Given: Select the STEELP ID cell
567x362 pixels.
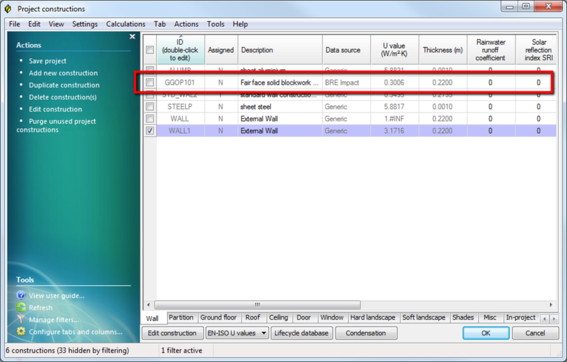Looking at the screenshot, I should coord(180,107).
